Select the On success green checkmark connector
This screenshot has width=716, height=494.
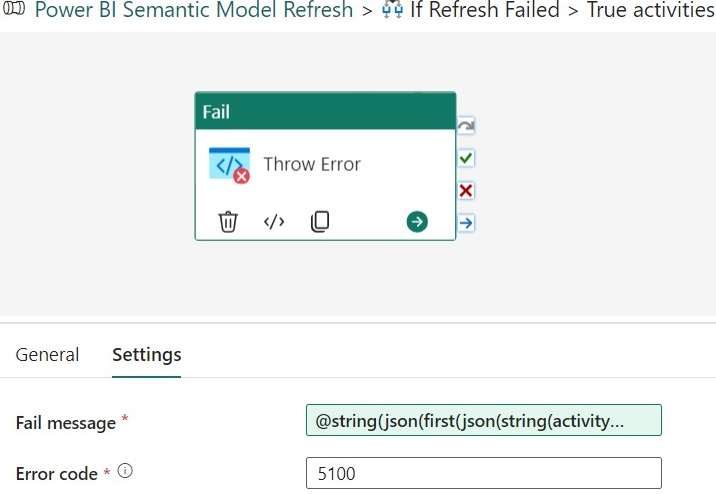466,158
